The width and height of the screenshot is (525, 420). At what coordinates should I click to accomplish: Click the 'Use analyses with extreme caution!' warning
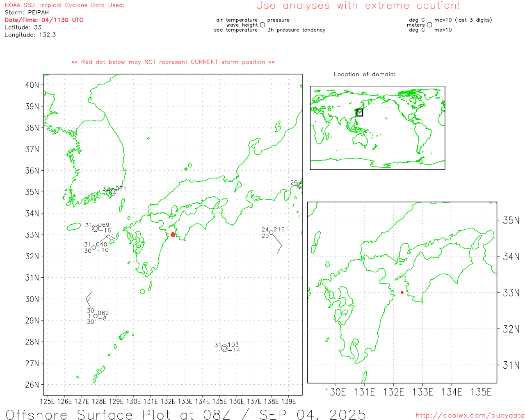[x=358, y=5]
